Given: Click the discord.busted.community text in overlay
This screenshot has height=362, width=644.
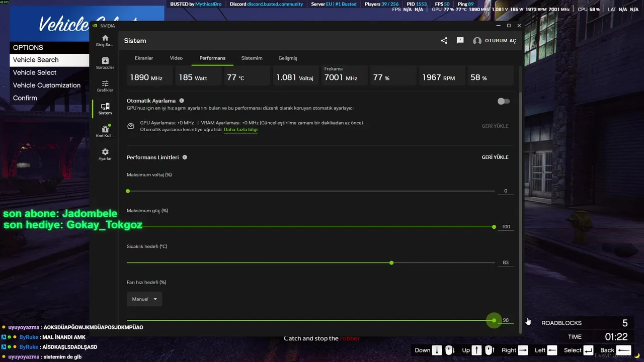Looking at the screenshot, I should click(x=275, y=4).
